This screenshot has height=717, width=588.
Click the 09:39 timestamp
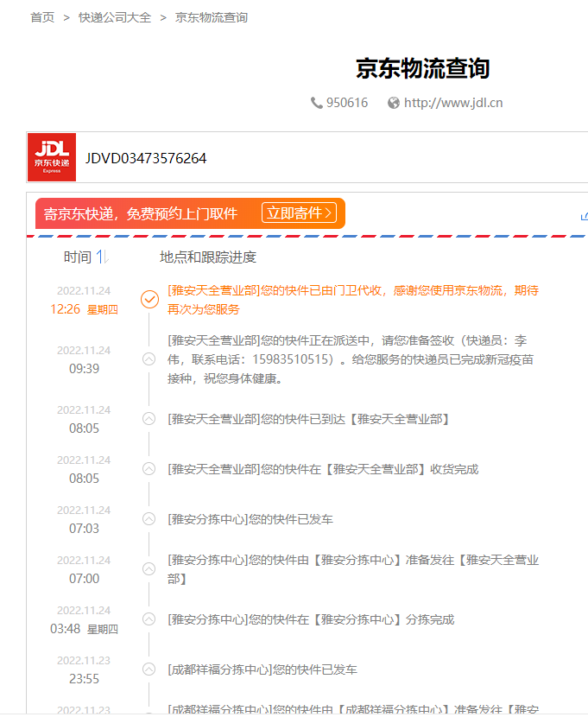(x=84, y=369)
